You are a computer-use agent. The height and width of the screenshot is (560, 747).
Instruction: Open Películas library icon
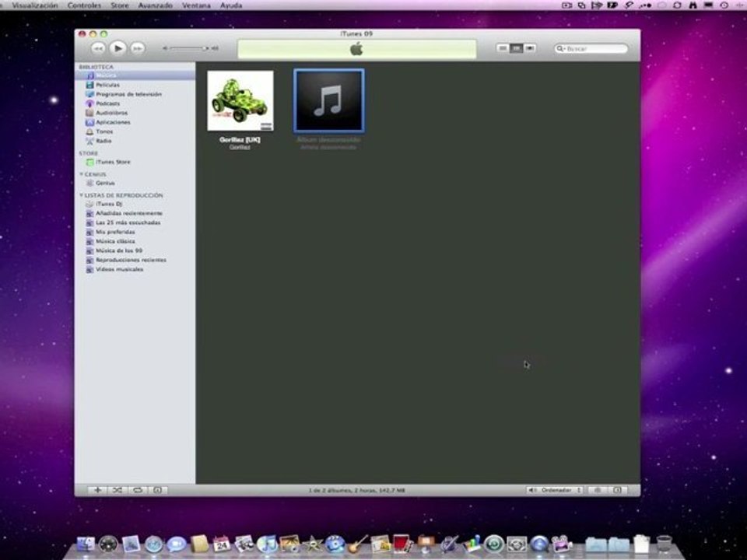(89, 85)
